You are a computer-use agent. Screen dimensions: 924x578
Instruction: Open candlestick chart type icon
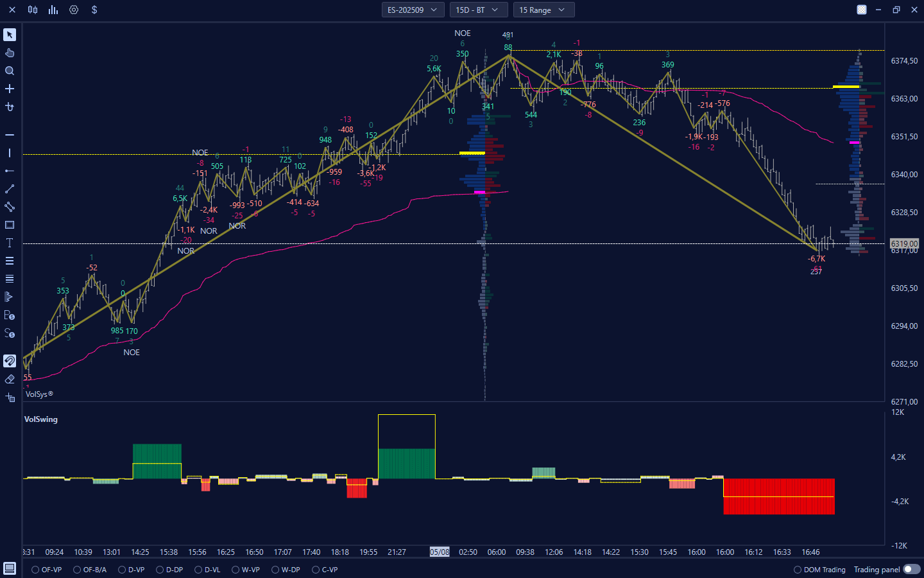[x=33, y=10]
